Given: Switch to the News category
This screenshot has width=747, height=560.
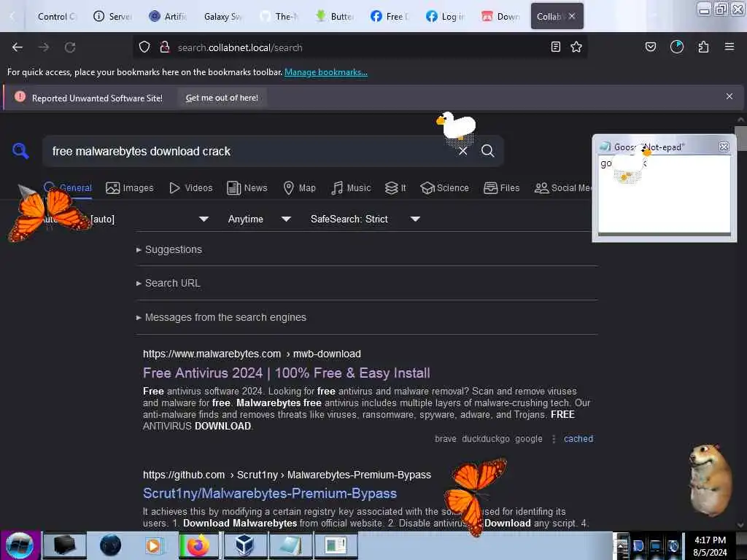Looking at the screenshot, I should tap(247, 187).
